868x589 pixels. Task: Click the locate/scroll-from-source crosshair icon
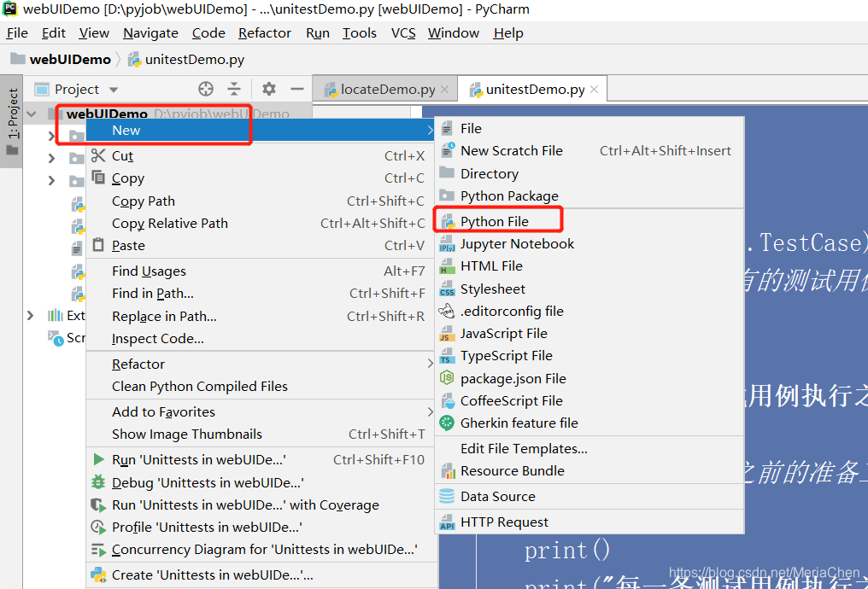point(206,89)
